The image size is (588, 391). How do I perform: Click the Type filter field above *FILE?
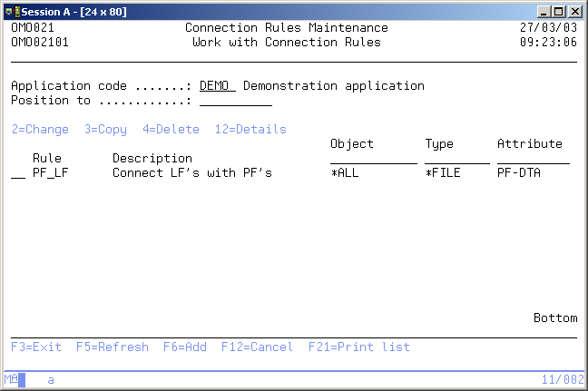[456, 159]
